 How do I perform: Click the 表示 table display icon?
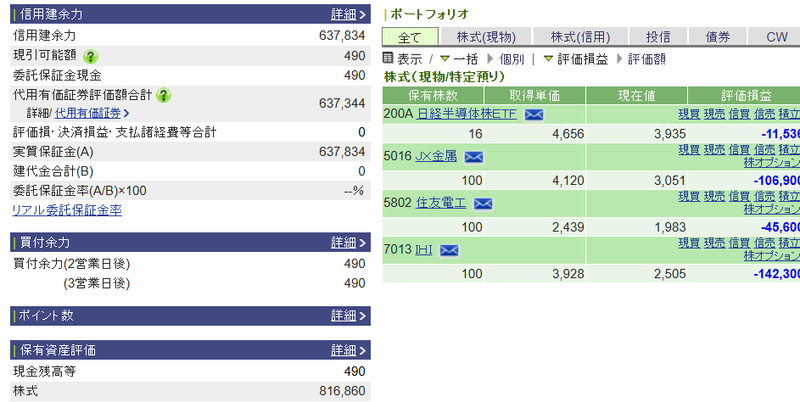pyautogui.click(x=388, y=59)
